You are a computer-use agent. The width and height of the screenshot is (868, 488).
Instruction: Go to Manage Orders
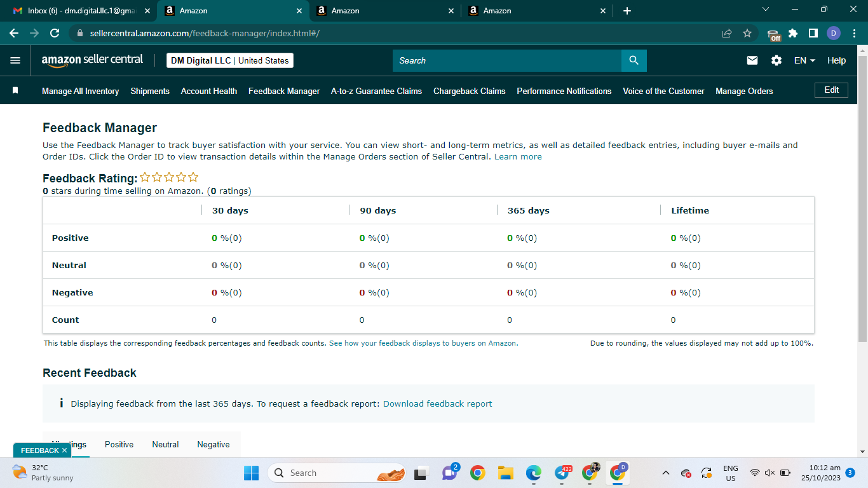point(744,91)
